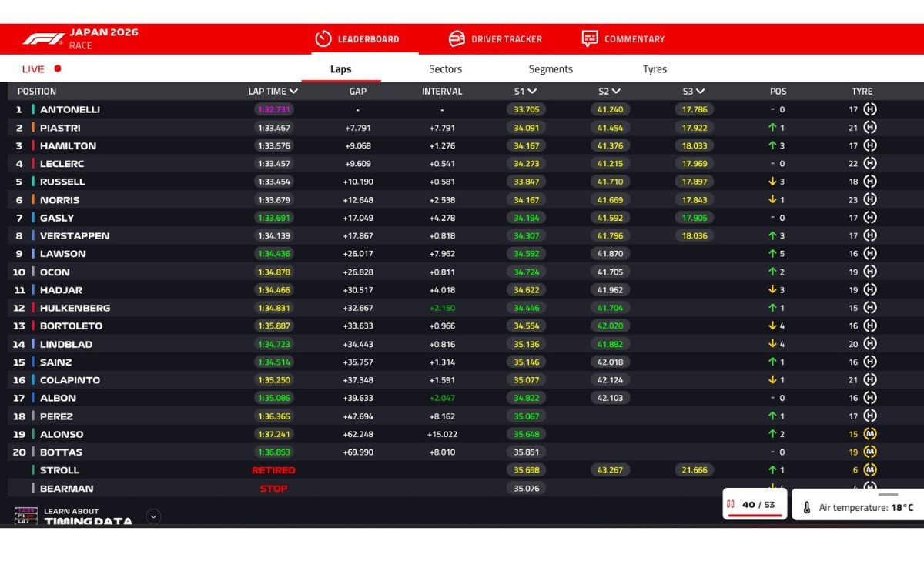Click Hamilton's green position-gain arrow
This screenshot has width=924, height=561.
click(772, 145)
